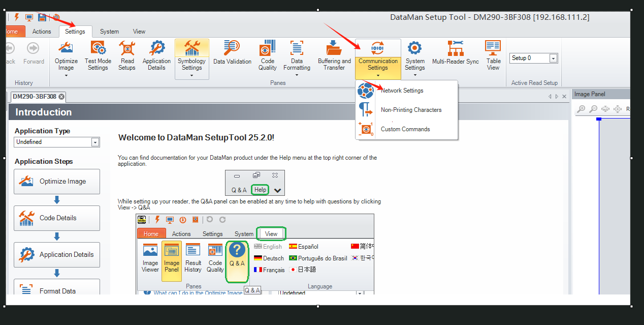Choose Non-Printing Characters menu entry
Image resolution: width=644 pixels, height=325 pixels.
click(x=406, y=110)
